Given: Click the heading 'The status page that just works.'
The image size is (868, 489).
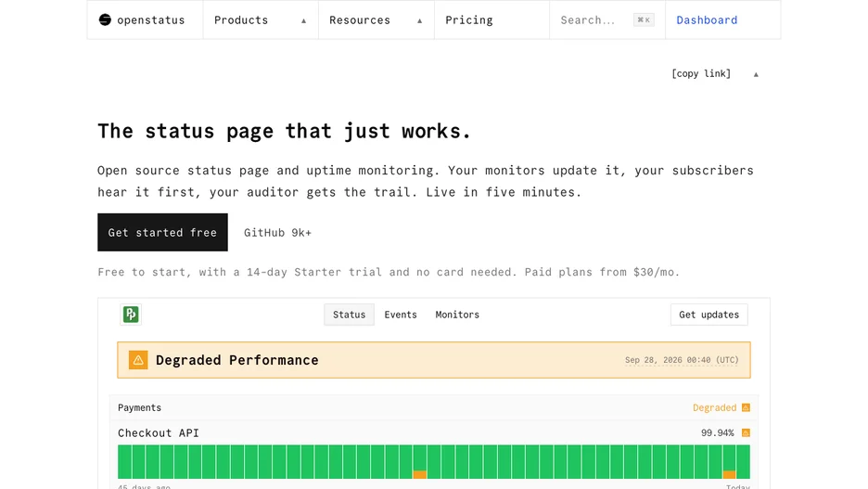Looking at the screenshot, I should click(x=285, y=131).
